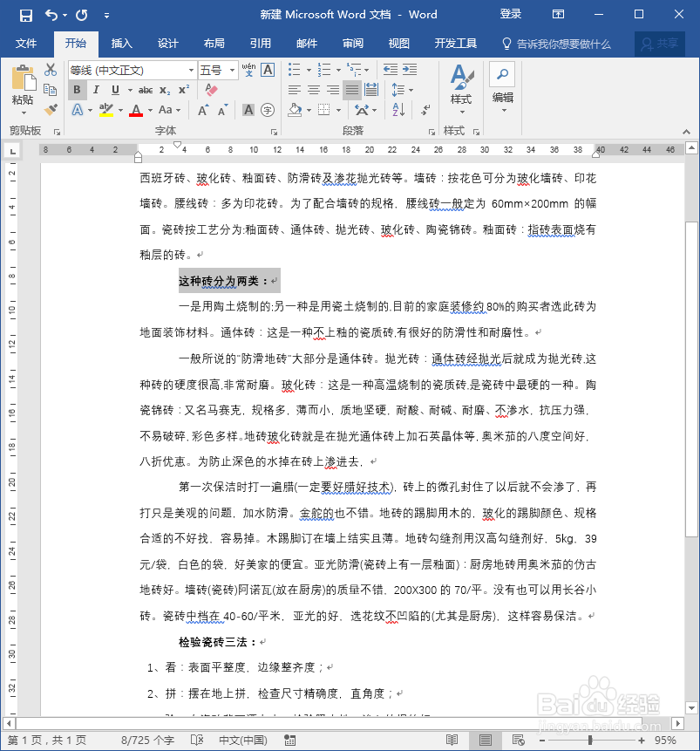Expand the font name combo box
This screenshot has width=700, height=751.
click(x=189, y=71)
